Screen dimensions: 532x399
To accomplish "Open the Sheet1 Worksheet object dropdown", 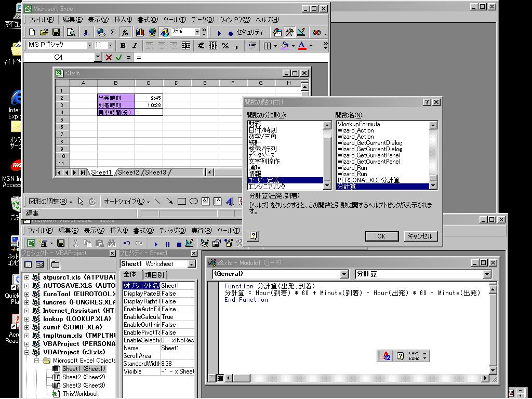I will (192, 264).
